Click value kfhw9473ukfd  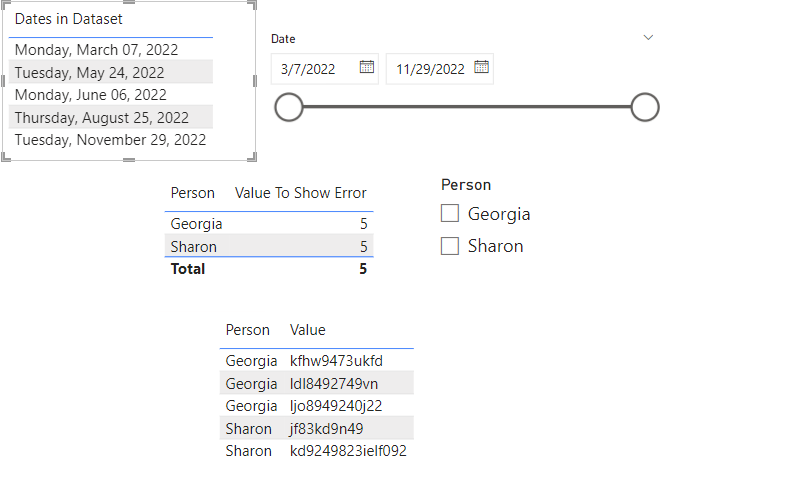tap(336, 361)
